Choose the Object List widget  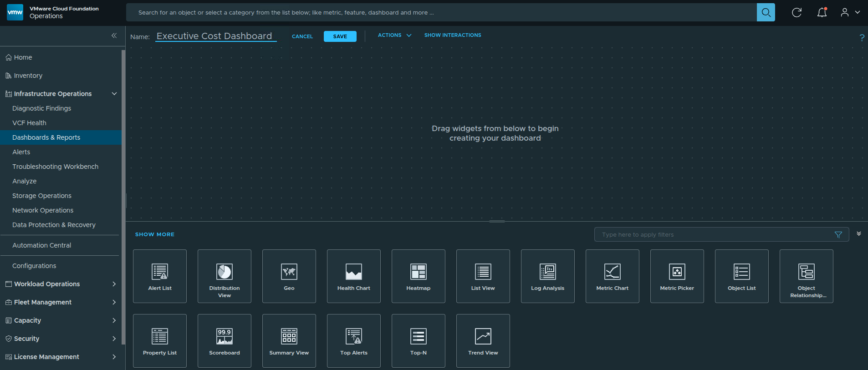742,276
